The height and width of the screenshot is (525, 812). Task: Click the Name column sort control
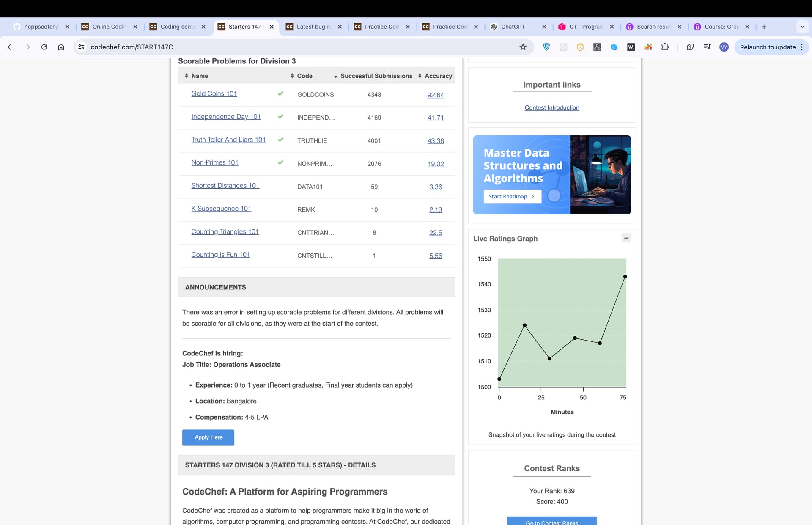(x=187, y=75)
